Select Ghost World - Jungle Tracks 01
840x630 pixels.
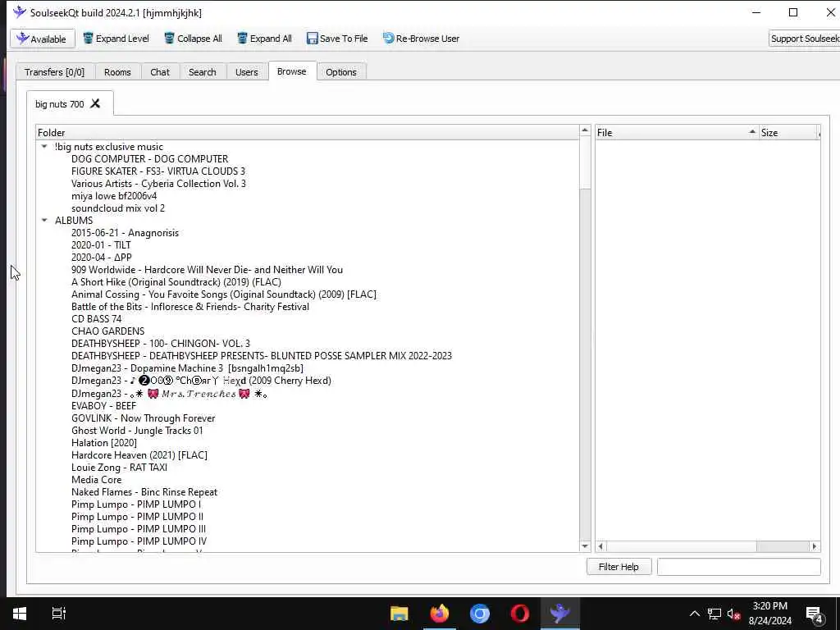137,431
